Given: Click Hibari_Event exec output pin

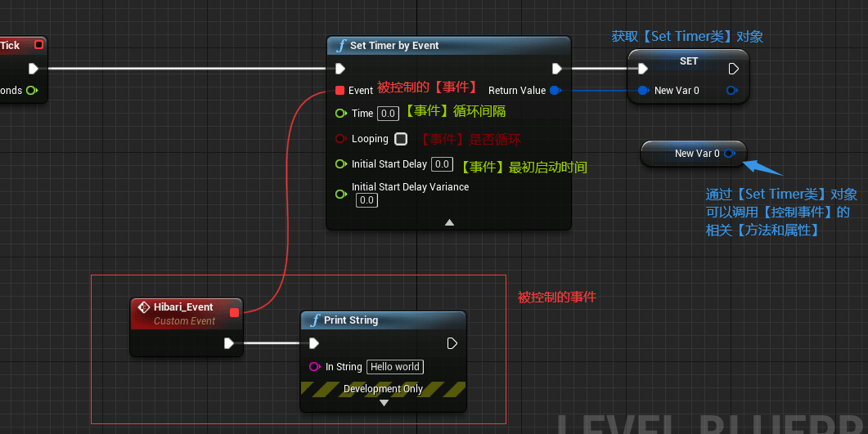Looking at the screenshot, I should point(229,343).
